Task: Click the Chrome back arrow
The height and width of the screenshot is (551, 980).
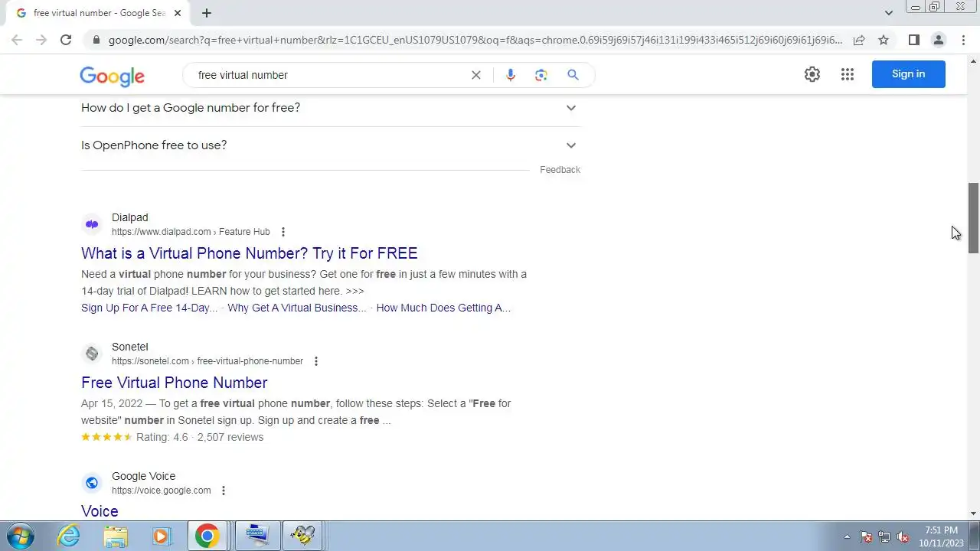Action: pos(17,40)
